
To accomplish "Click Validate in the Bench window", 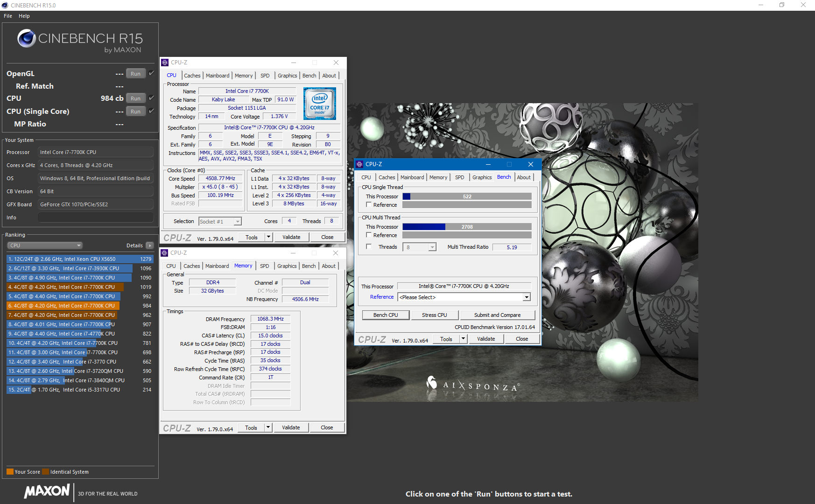I will pyautogui.click(x=486, y=339).
